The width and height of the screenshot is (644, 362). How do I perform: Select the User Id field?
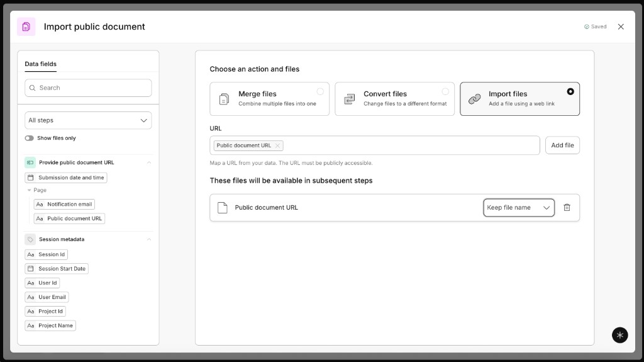click(x=42, y=283)
